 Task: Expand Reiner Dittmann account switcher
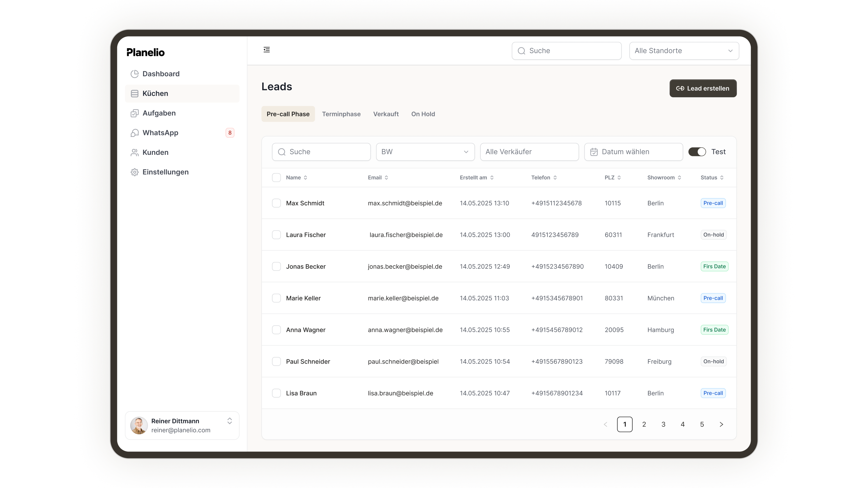229,421
